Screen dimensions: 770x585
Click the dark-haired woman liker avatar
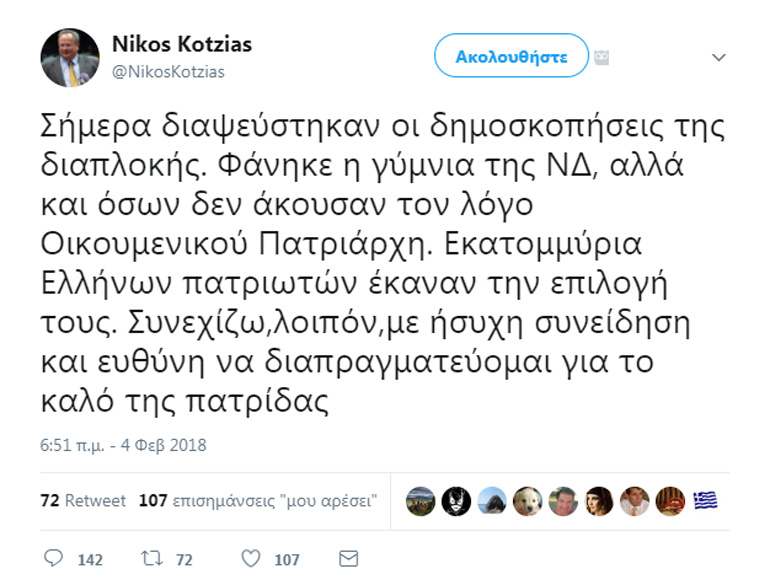(599, 501)
